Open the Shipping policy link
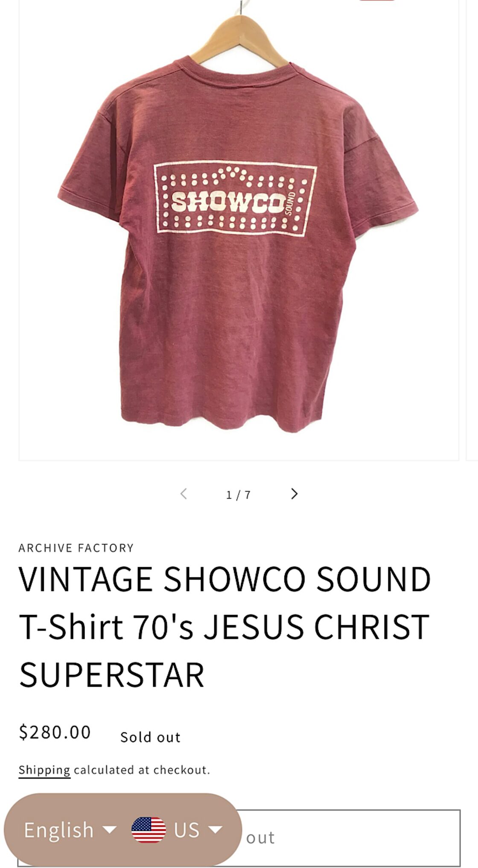Viewport: 478px width, 868px height. [44, 770]
